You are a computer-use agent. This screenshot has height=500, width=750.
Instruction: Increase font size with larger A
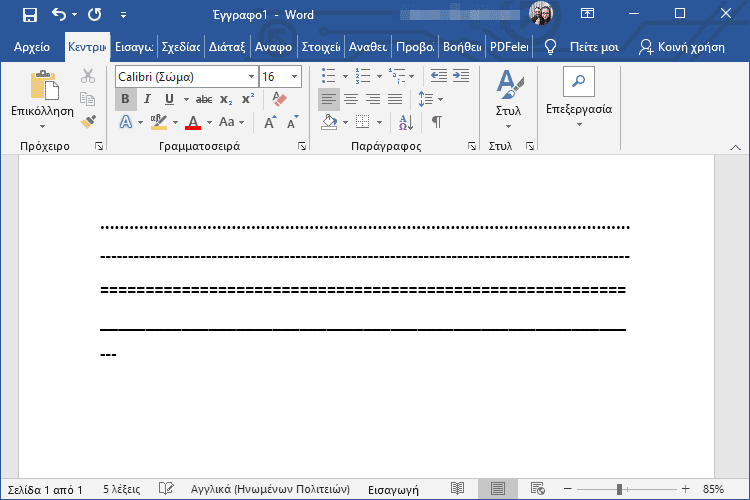270,122
